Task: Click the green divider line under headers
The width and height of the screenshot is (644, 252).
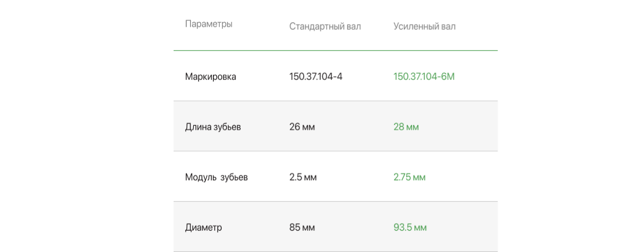Action: click(x=335, y=50)
